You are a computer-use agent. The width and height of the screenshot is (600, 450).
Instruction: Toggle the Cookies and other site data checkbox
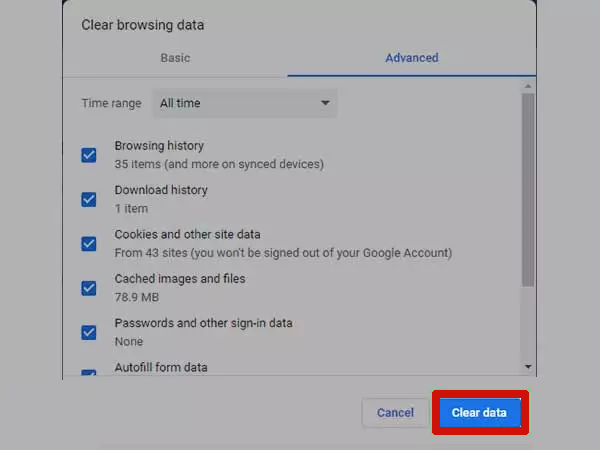(89, 243)
